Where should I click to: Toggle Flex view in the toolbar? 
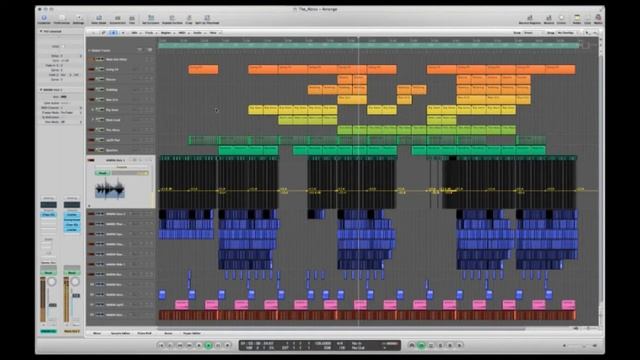coord(132,19)
